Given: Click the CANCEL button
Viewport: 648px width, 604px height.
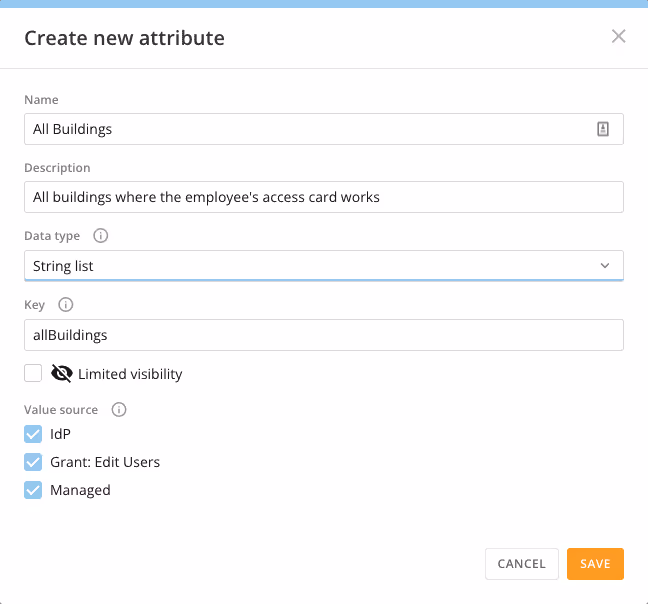Looking at the screenshot, I should 522,564.
